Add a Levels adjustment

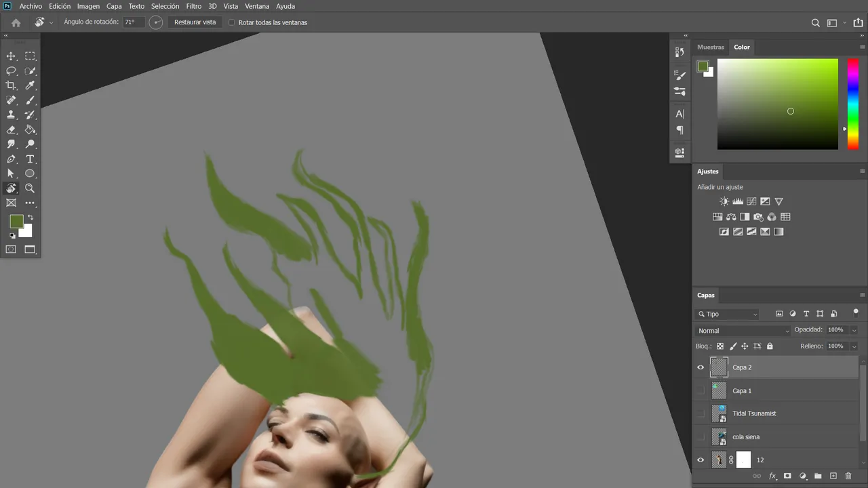point(738,201)
